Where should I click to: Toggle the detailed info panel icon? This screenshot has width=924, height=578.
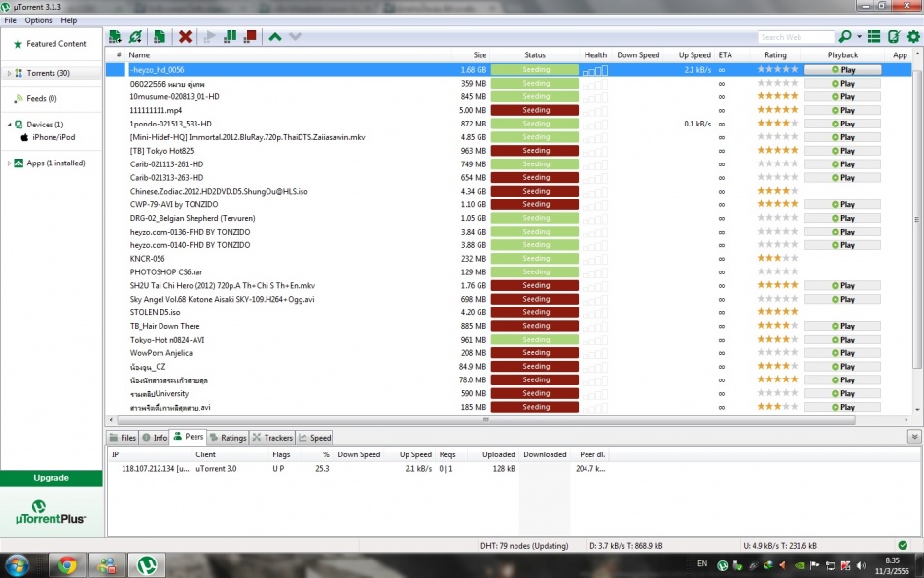872,35
